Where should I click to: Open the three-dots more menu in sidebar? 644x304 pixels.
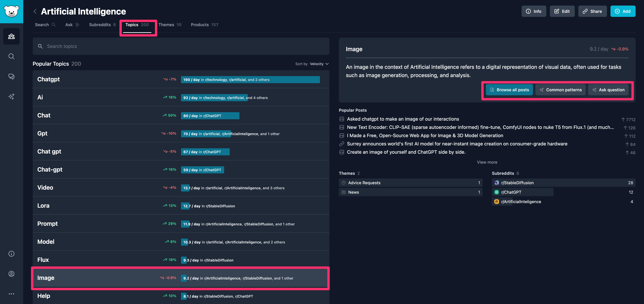click(x=11, y=294)
